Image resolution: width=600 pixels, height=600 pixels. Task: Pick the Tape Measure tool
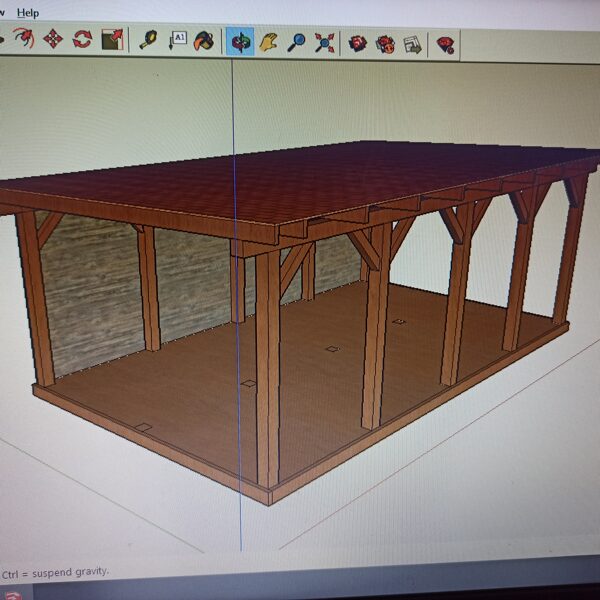148,41
